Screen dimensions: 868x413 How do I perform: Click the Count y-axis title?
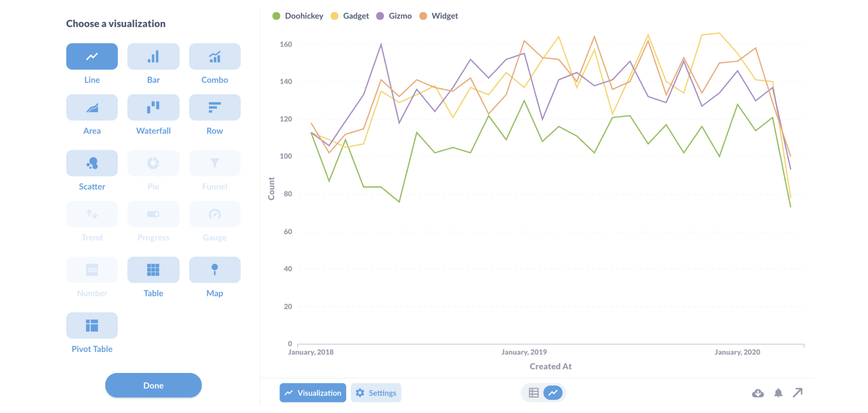pyautogui.click(x=271, y=189)
